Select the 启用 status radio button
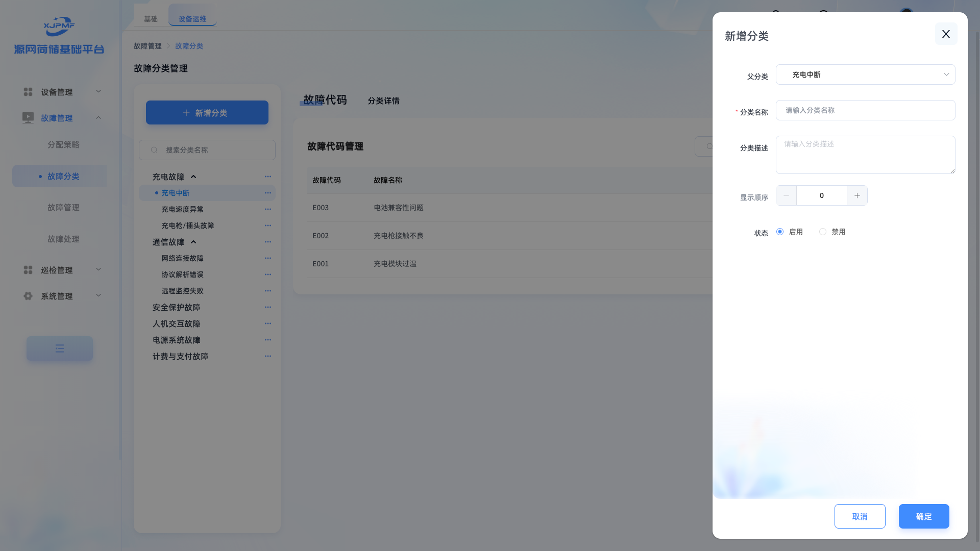 780,232
